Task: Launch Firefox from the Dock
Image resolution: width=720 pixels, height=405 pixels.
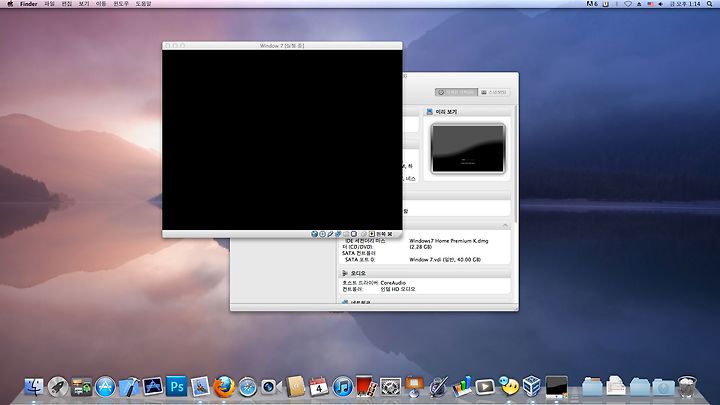Action: [224, 387]
